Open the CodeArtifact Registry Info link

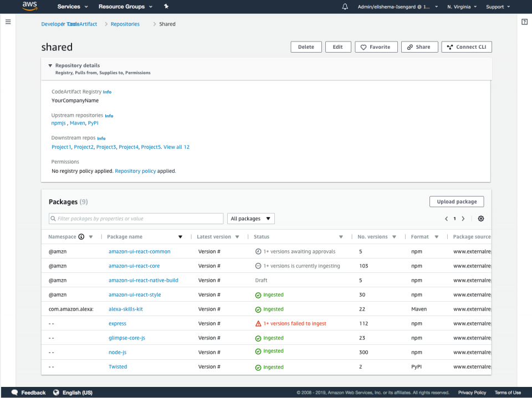coord(107,92)
